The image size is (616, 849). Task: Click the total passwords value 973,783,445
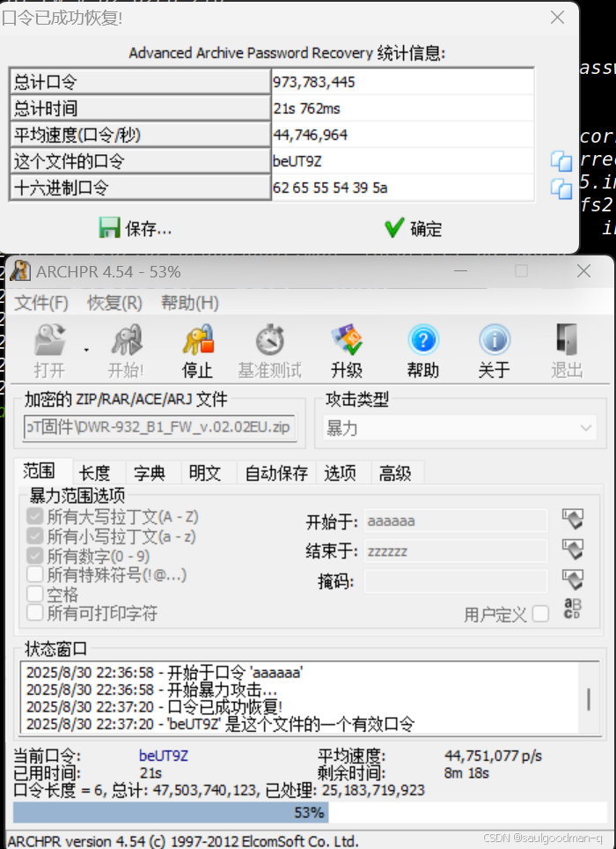(313, 82)
